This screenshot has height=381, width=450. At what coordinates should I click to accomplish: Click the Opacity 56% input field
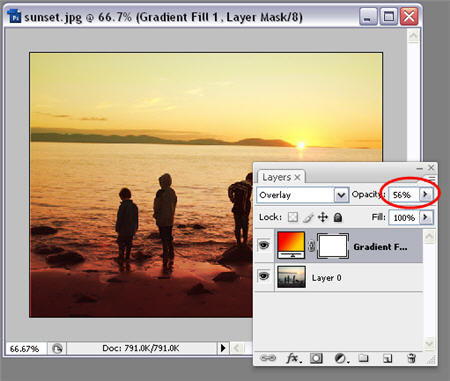point(403,195)
